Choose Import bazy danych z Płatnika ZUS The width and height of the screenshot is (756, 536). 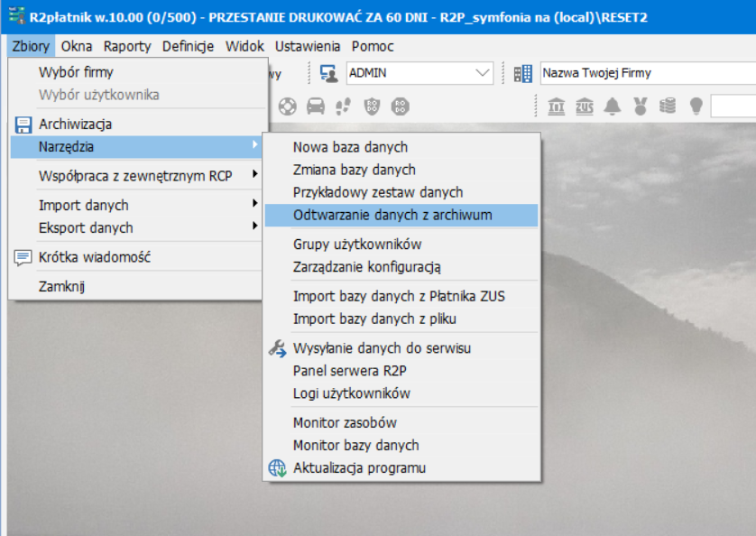point(401,296)
